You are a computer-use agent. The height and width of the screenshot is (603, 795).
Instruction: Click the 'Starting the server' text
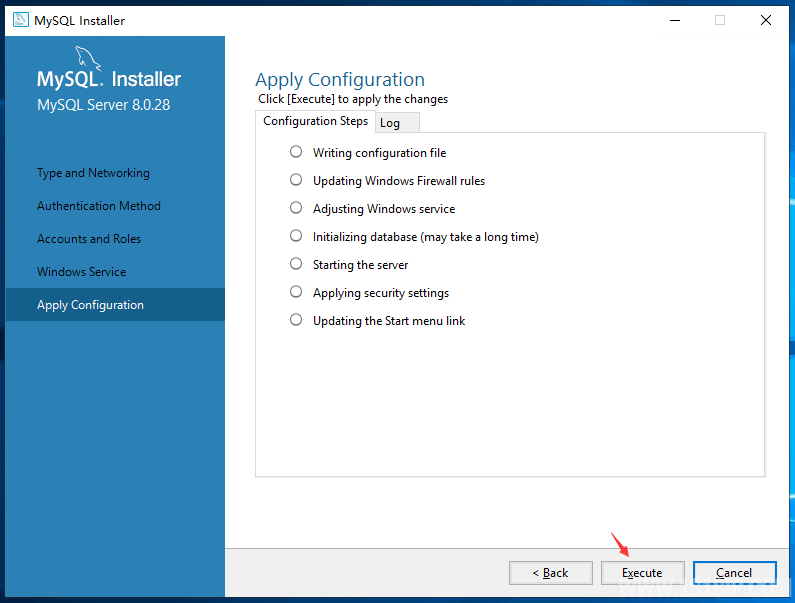click(x=360, y=265)
